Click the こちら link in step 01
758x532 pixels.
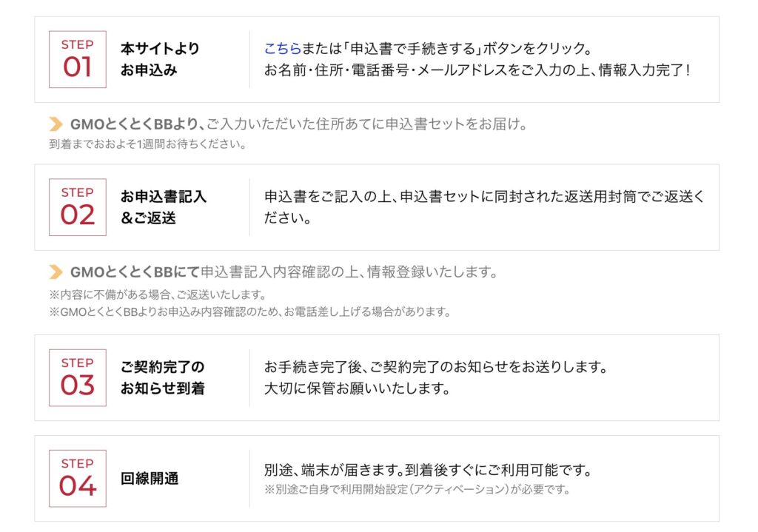(282, 50)
